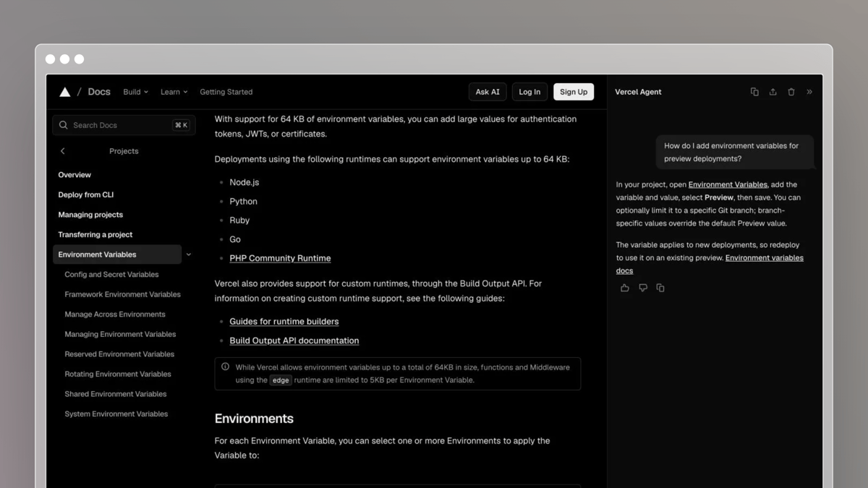Image resolution: width=868 pixels, height=488 pixels.
Task: Open System Environment Variables page
Action: 116,414
